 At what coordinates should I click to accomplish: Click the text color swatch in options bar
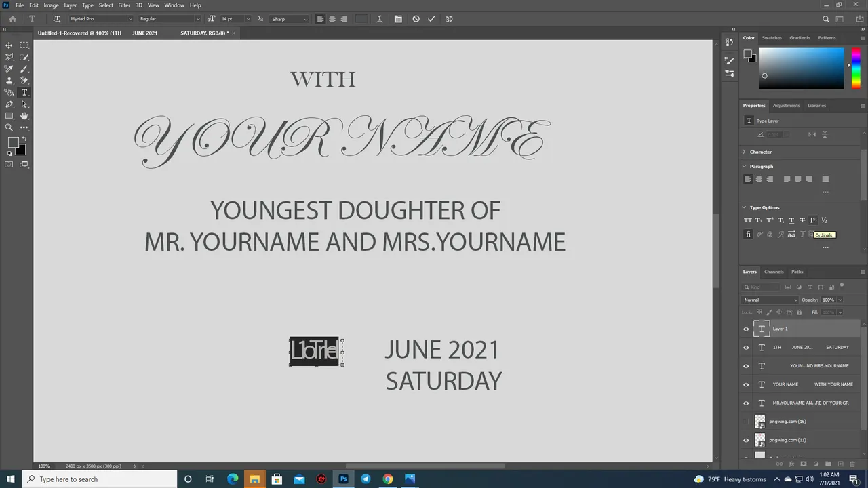[361, 19]
